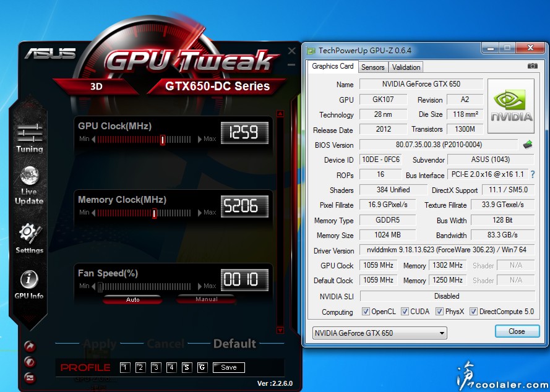Toggle the CUDA checkbox
This screenshot has height=392, width=550.
point(405,312)
